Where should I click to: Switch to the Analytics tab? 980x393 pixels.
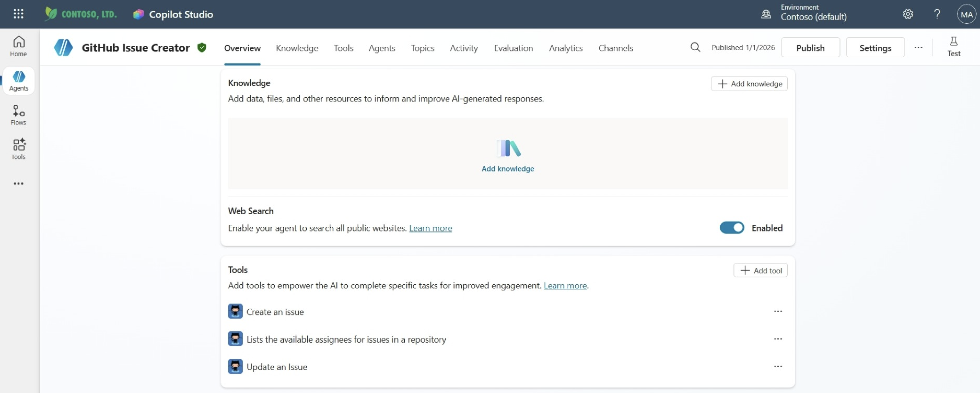pyautogui.click(x=565, y=48)
